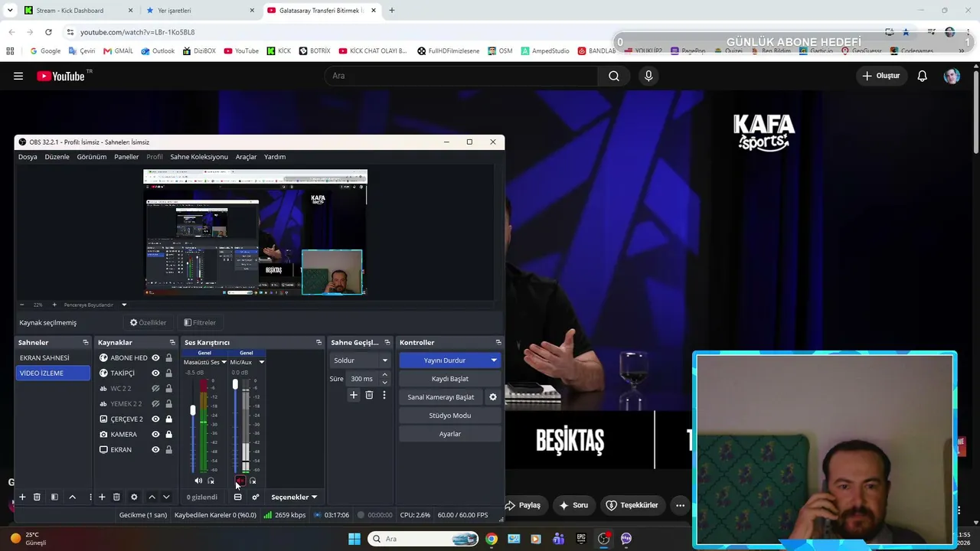Undock the Ses Karıştırıcı panel
The height and width of the screenshot is (551, 980).
click(x=318, y=342)
